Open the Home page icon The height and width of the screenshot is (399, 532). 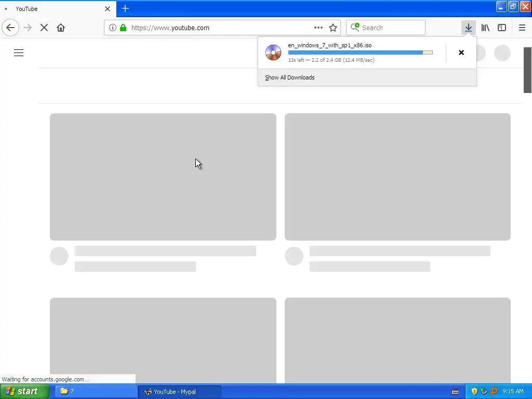point(61,28)
